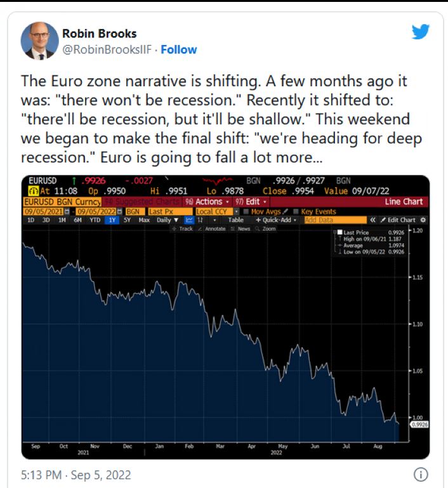Open the tweet info icon
This screenshot has height=488, width=448.
(421, 475)
